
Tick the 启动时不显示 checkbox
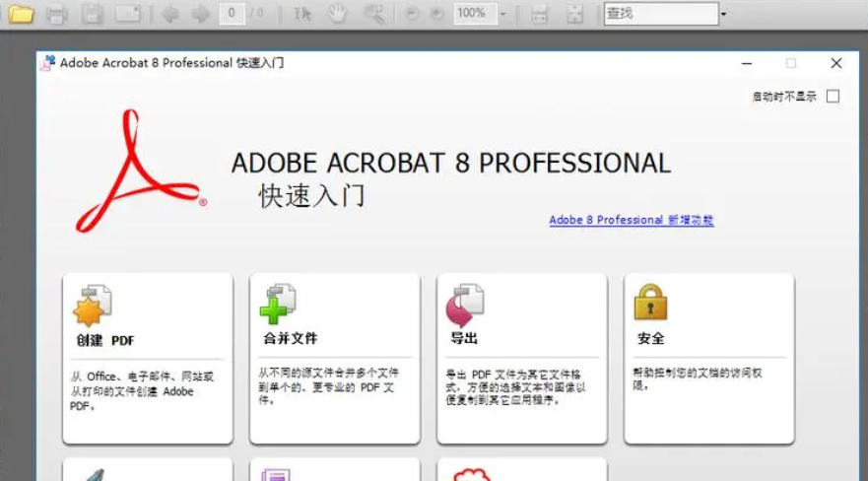(833, 97)
